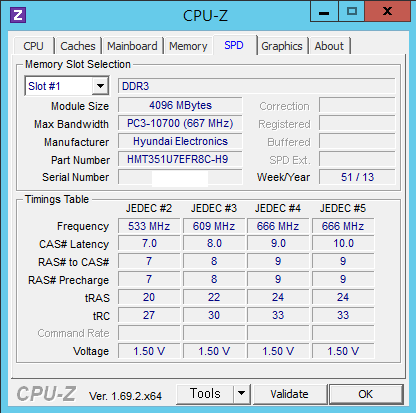The image size is (416, 413).
Task: Select the 4096 MBytes module size value
Action: click(180, 105)
